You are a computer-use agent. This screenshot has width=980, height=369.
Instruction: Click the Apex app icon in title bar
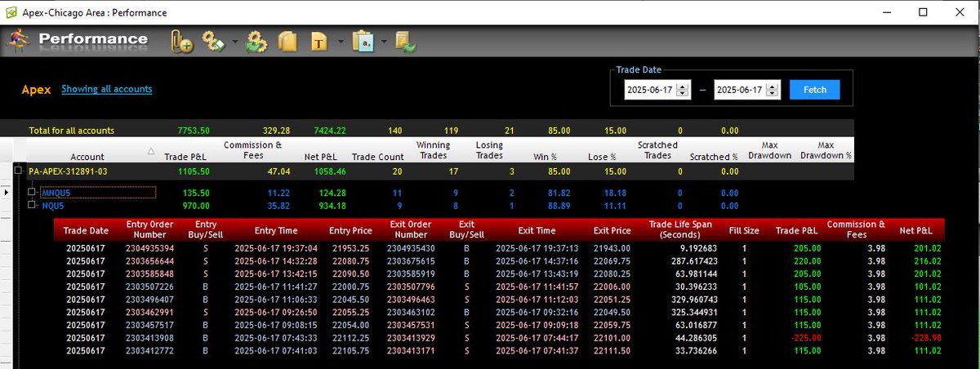pos(12,12)
